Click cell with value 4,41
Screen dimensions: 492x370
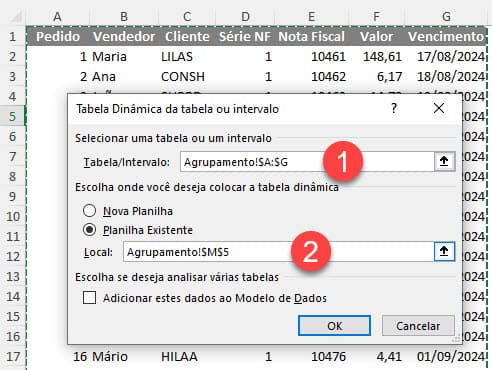pyautogui.click(x=376, y=356)
